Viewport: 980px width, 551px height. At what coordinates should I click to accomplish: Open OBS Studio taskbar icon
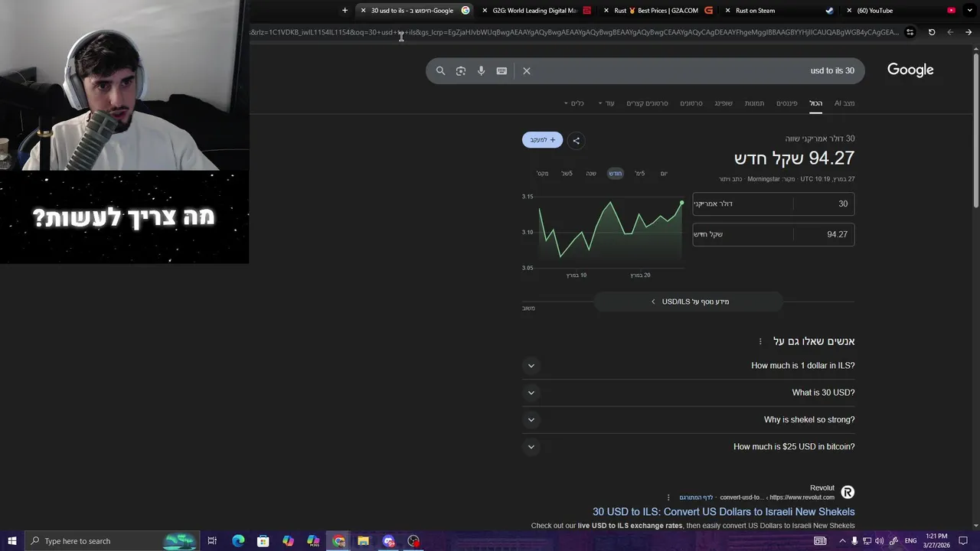(413, 541)
